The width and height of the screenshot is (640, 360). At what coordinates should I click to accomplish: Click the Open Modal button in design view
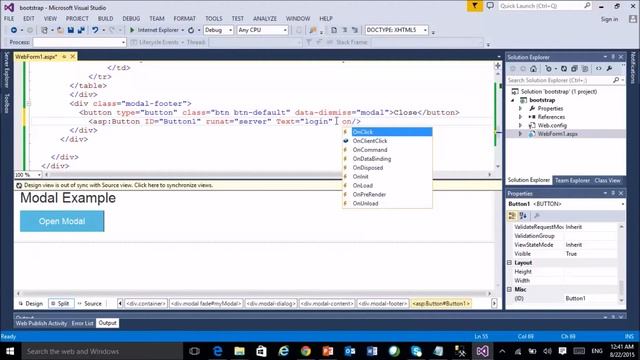click(x=62, y=221)
